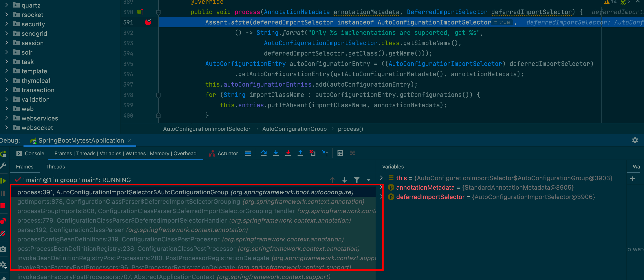
Task: Switch to the Threads sub-tab
Action: [55, 167]
